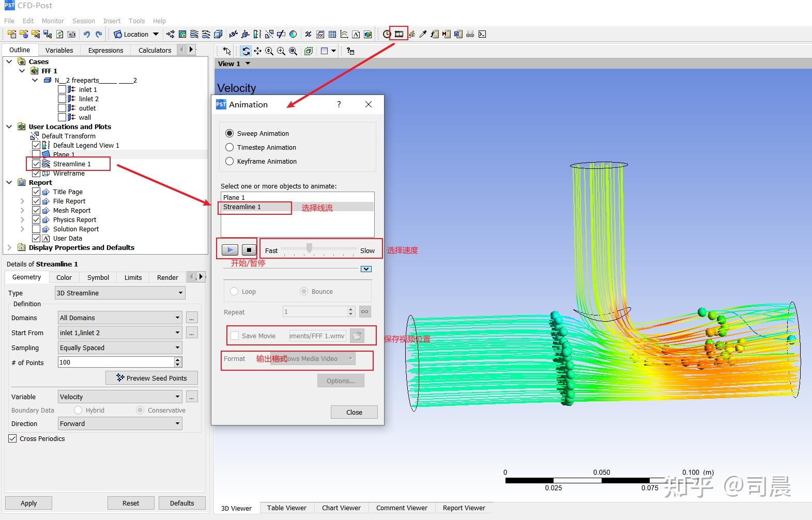Click the Streamline toolbar icon

(x=194, y=34)
